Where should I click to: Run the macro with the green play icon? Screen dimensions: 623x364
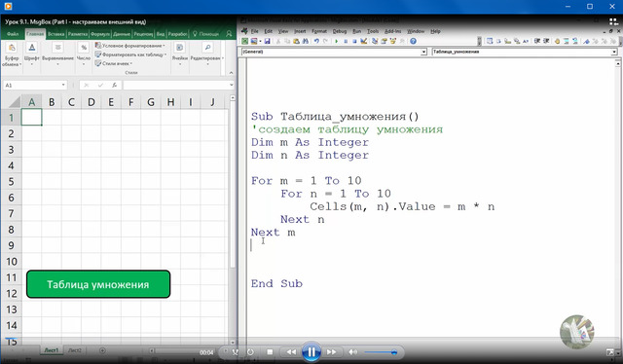(336, 41)
